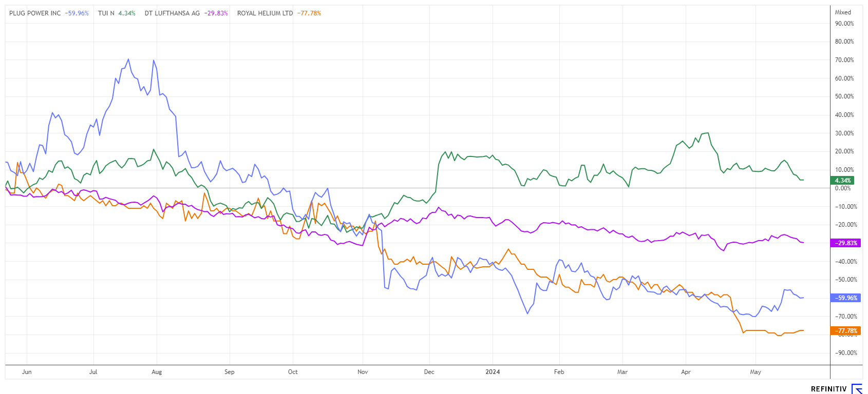Open the Mixed scale mode label
Screen dimensions: 868x394
click(x=843, y=12)
